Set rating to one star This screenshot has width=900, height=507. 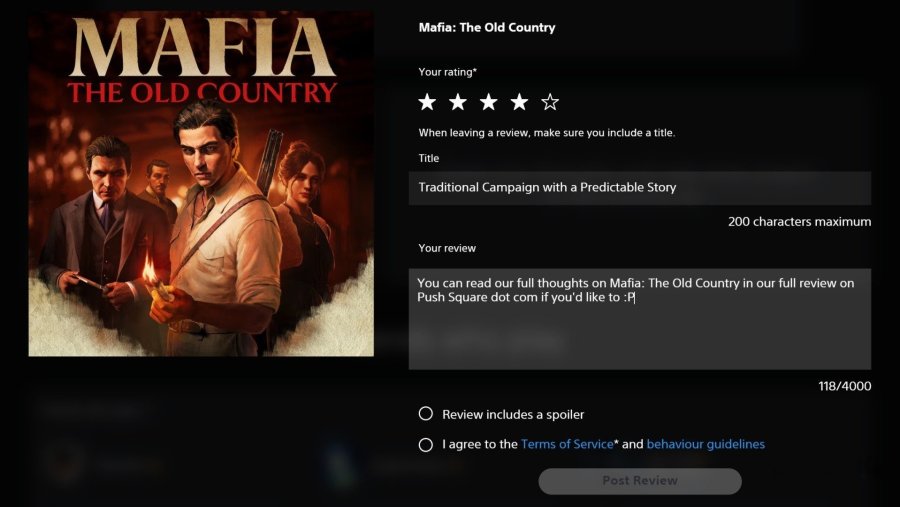pyautogui.click(x=427, y=102)
